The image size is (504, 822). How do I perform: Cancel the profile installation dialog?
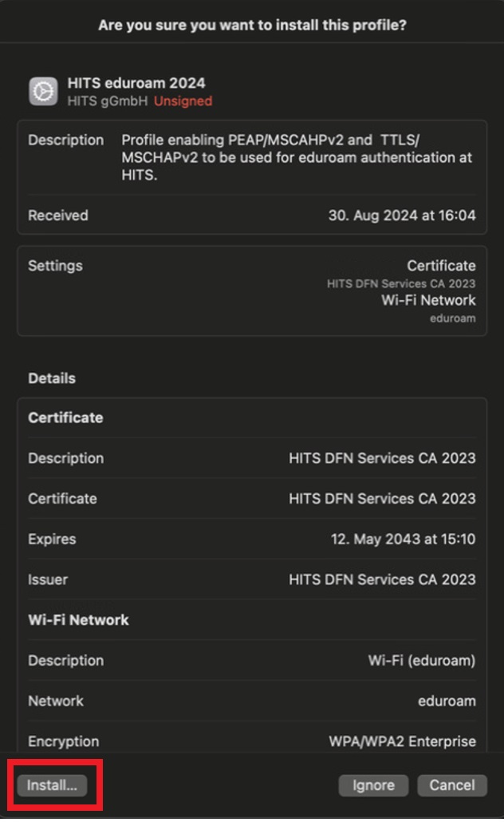coord(451,785)
